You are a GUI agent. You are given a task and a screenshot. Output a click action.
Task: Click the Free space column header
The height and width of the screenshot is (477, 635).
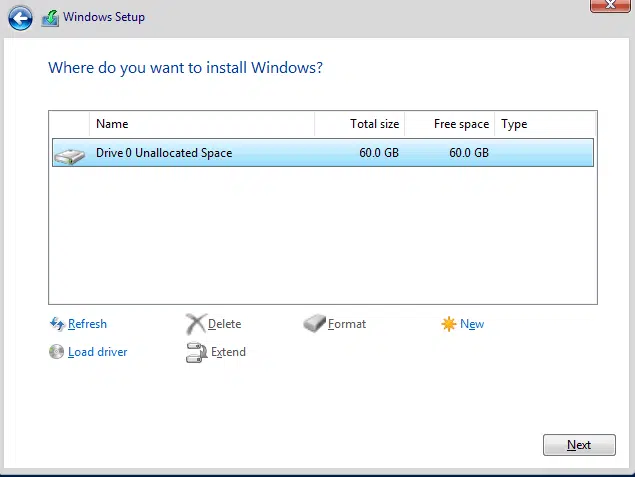[450, 124]
